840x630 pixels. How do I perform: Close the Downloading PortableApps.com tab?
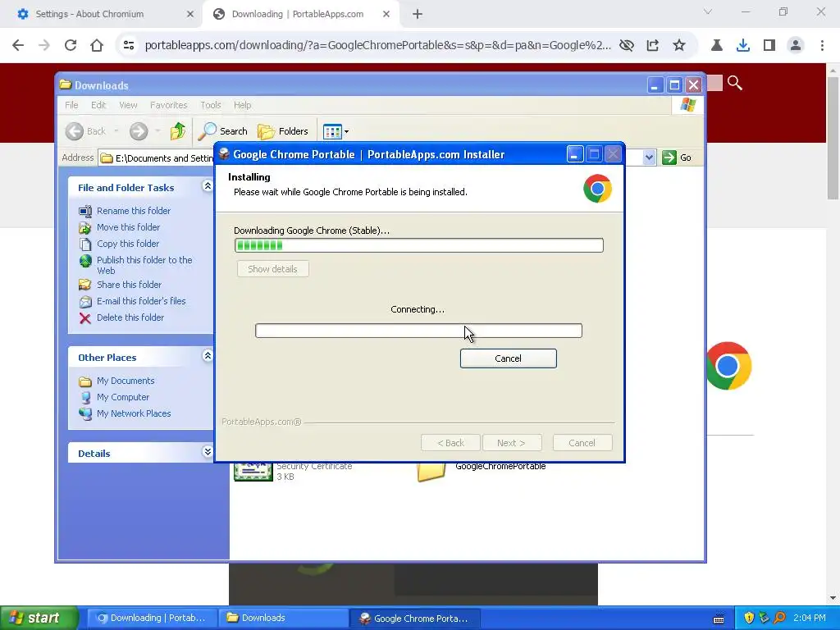click(386, 14)
